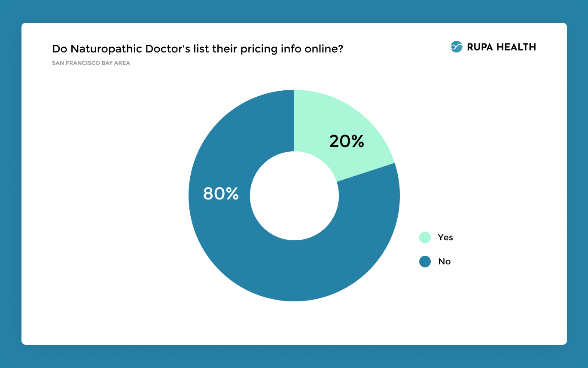This screenshot has height=368, width=588.
Task: Click the Rupa Health logo icon
Action: (x=456, y=47)
